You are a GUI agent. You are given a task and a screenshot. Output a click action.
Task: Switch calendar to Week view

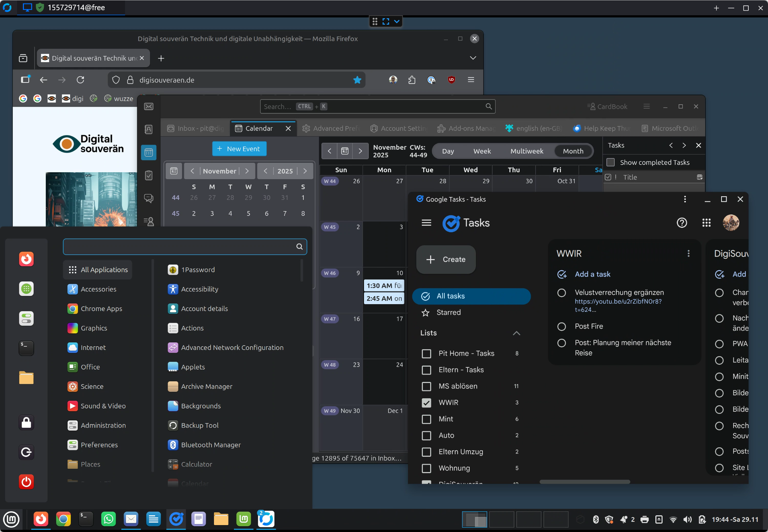(482, 151)
